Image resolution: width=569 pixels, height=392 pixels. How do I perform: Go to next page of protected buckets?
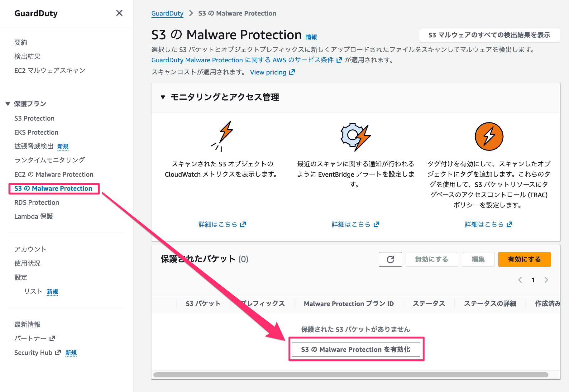pyautogui.click(x=546, y=280)
